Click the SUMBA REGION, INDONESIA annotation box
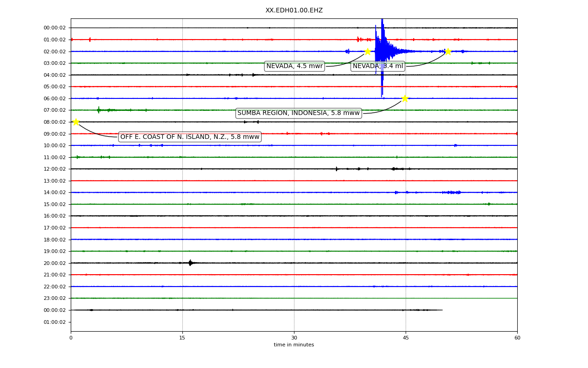This screenshot has height=368, width=588. (299, 113)
